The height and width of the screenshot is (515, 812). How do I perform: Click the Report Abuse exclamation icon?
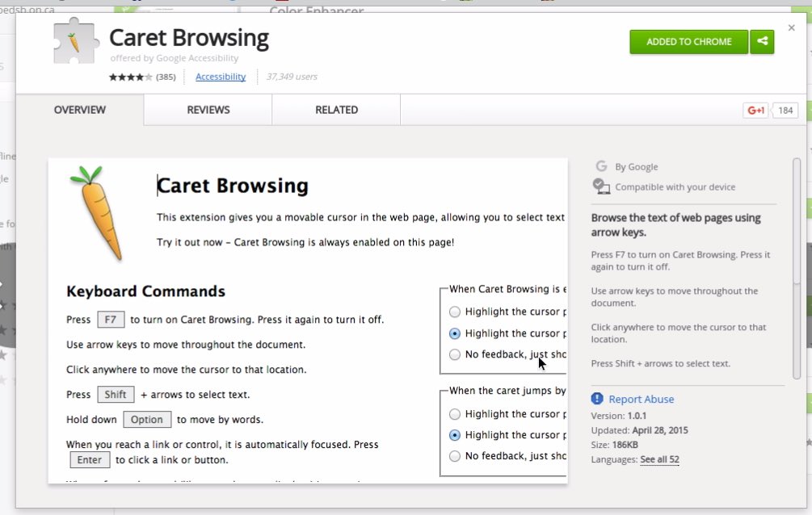click(x=597, y=399)
